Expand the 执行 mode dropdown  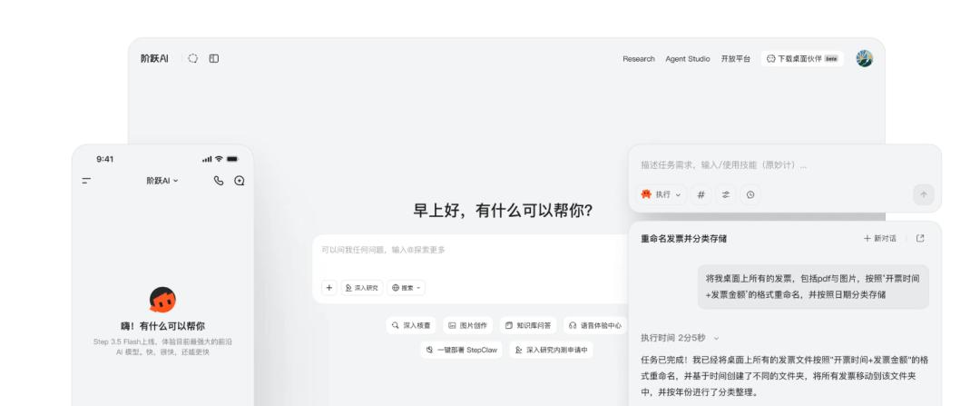(661, 194)
